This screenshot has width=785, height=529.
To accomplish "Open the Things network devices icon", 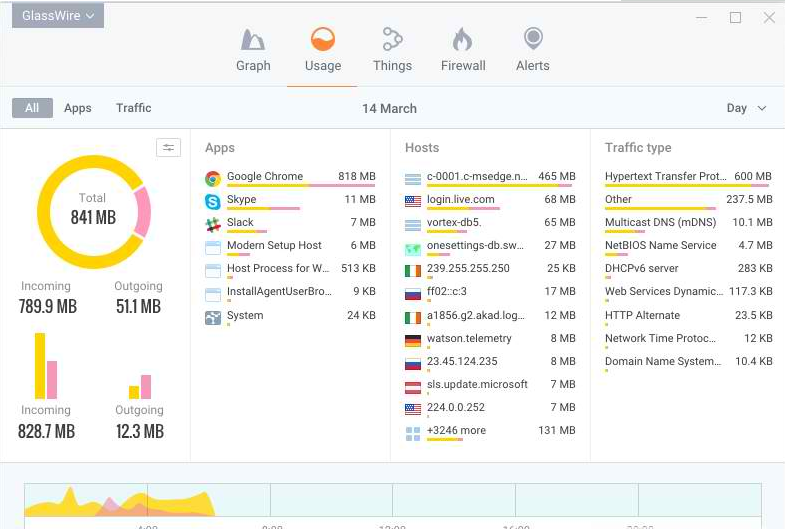I will click(392, 39).
